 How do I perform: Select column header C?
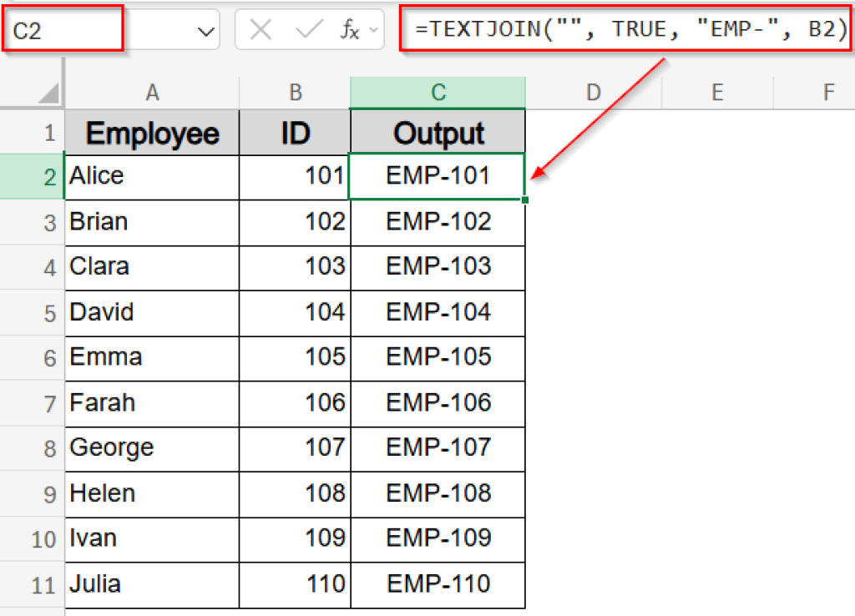(x=438, y=92)
